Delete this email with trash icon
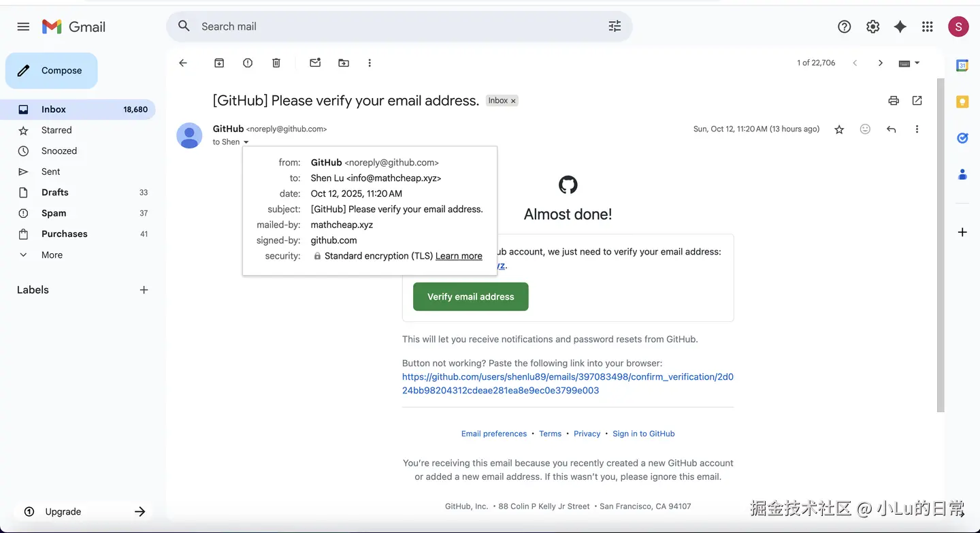 [276, 63]
